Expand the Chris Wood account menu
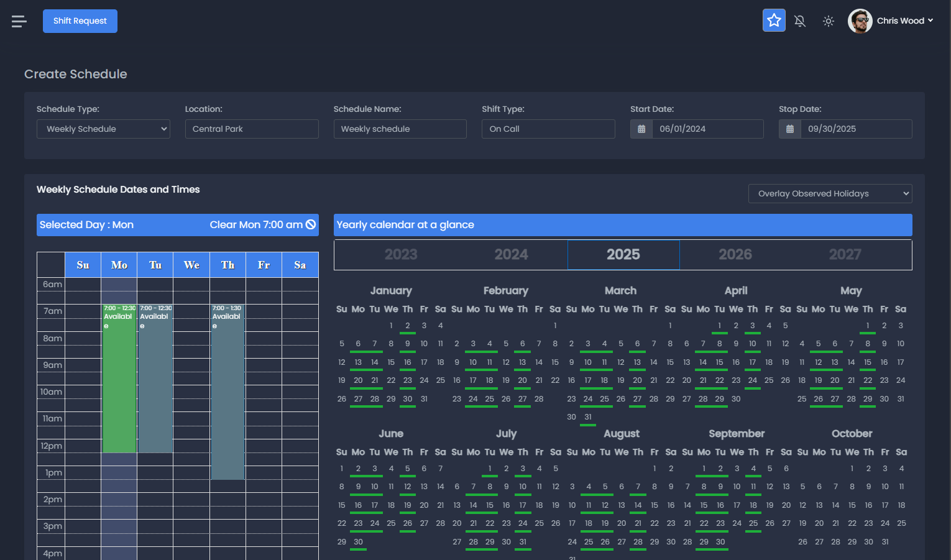This screenshot has width=951, height=560. click(930, 21)
